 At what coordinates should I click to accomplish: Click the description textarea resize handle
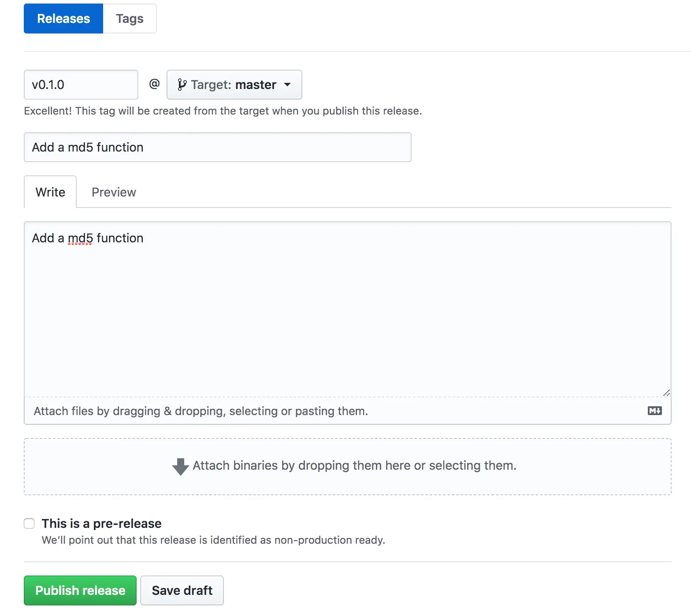(666, 393)
